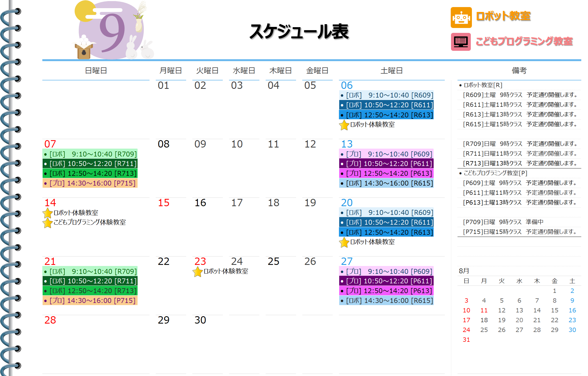Click the 8月 mini calendar heading

tap(464, 271)
